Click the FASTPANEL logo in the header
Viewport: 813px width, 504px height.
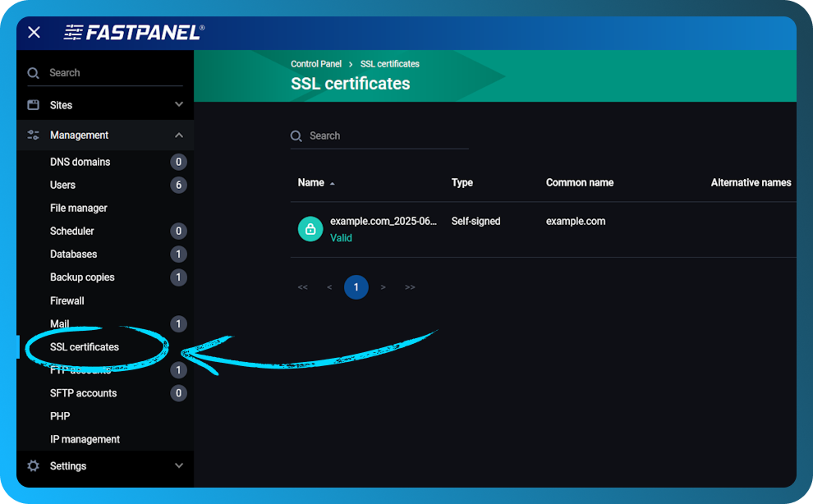point(131,32)
